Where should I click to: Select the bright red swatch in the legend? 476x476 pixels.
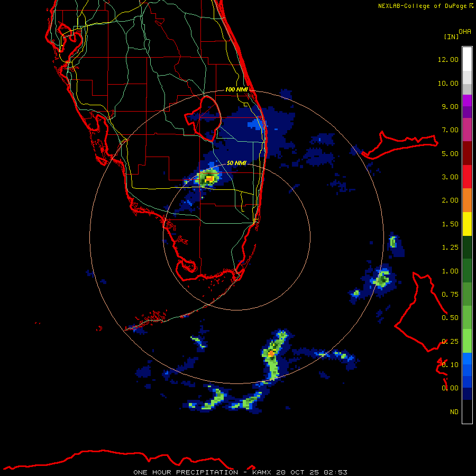(x=467, y=177)
